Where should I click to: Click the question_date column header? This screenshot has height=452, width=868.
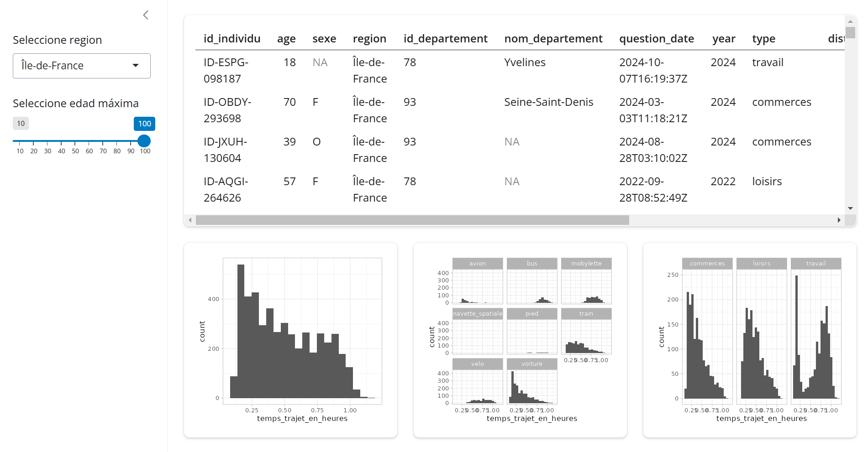tap(656, 39)
